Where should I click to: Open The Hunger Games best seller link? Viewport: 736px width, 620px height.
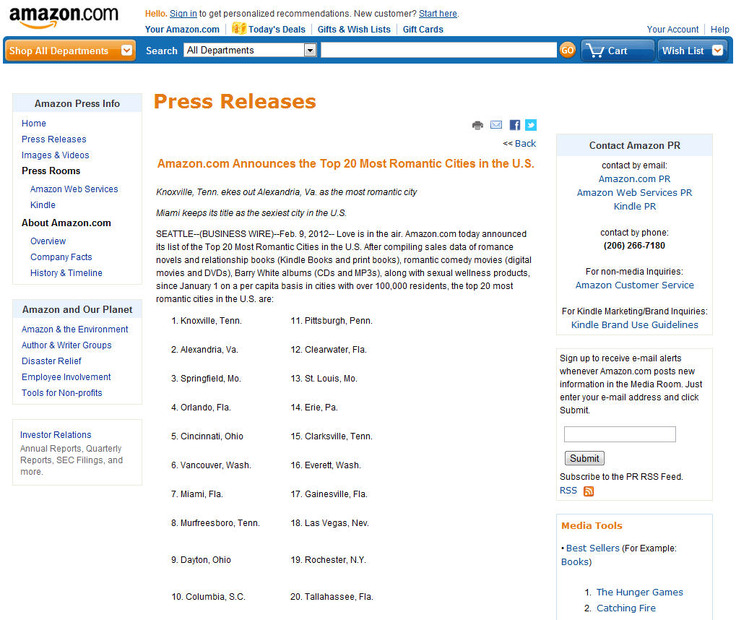[639, 592]
